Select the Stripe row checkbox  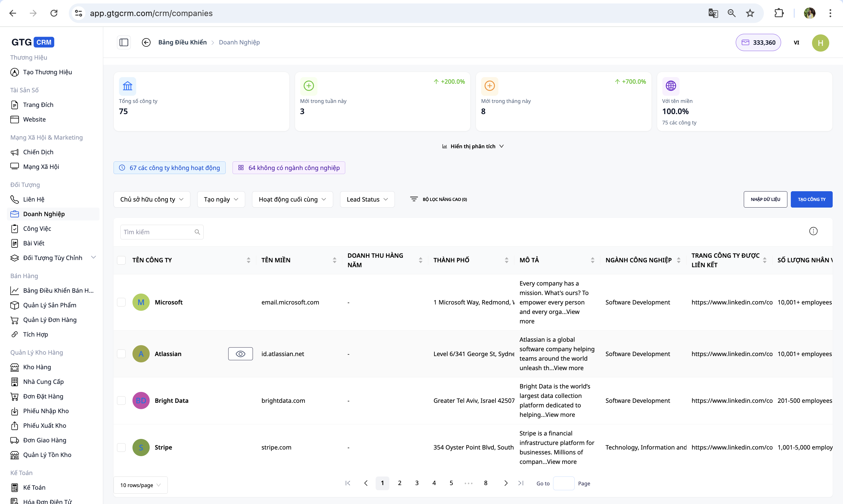[121, 447]
